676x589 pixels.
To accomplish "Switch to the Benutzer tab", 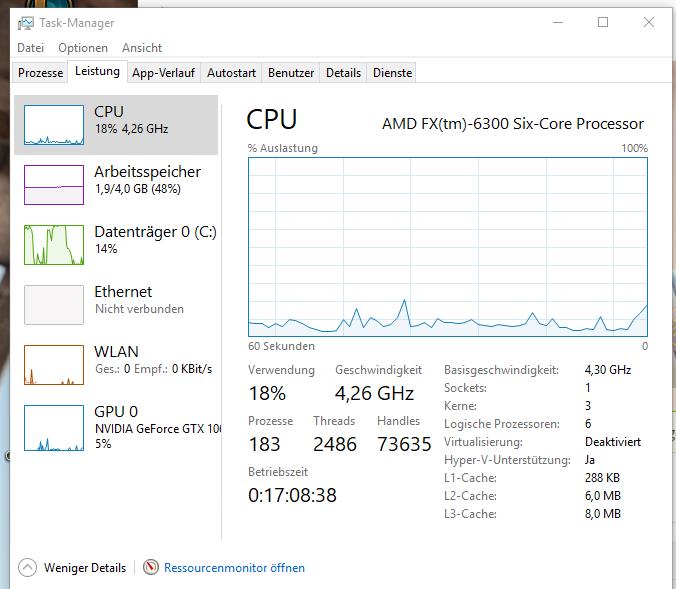I will coord(291,73).
